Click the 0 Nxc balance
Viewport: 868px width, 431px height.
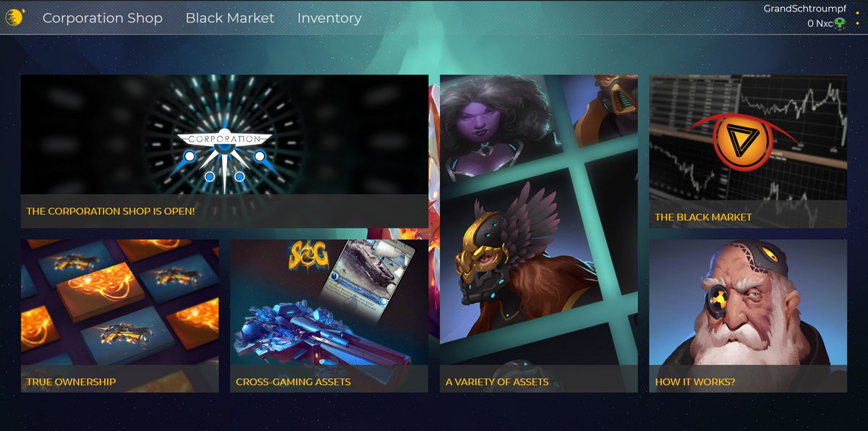tap(820, 24)
